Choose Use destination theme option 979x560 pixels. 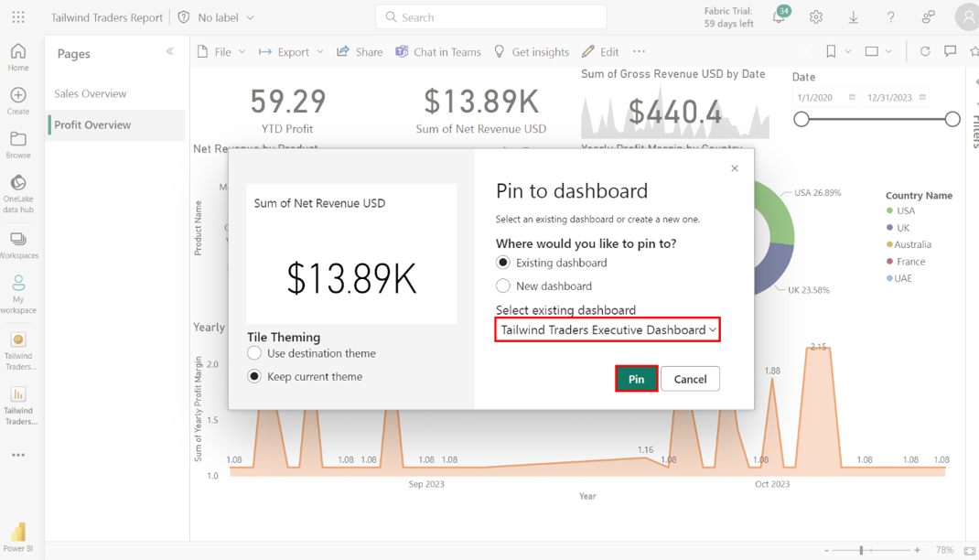pyautogui.click(x=254, y=353)
